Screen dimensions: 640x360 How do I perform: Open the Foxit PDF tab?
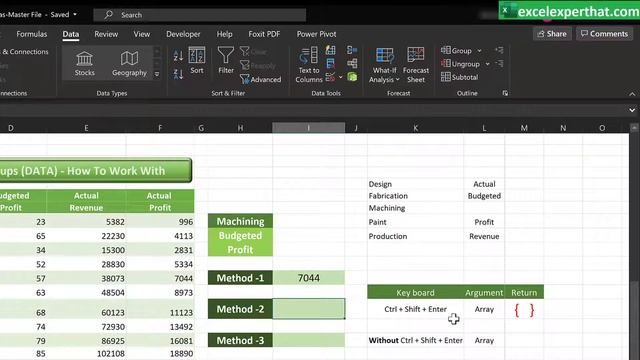(x=264, y=34)
